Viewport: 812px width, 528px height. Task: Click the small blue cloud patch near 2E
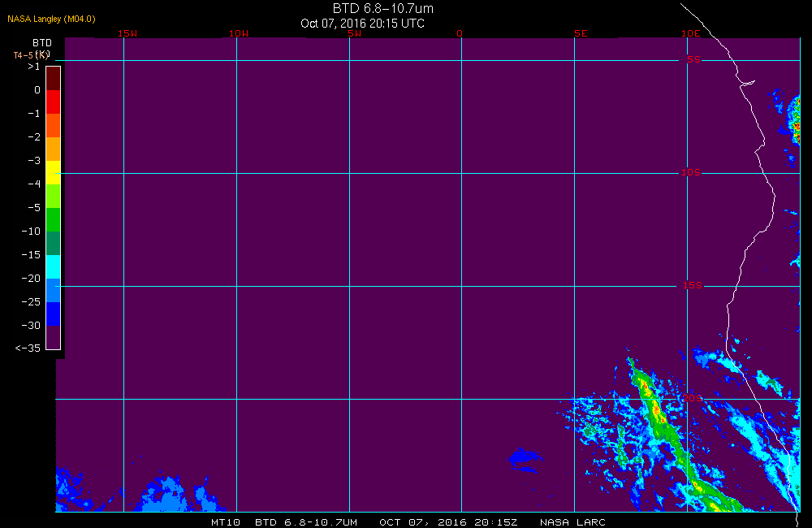(525, 459)
